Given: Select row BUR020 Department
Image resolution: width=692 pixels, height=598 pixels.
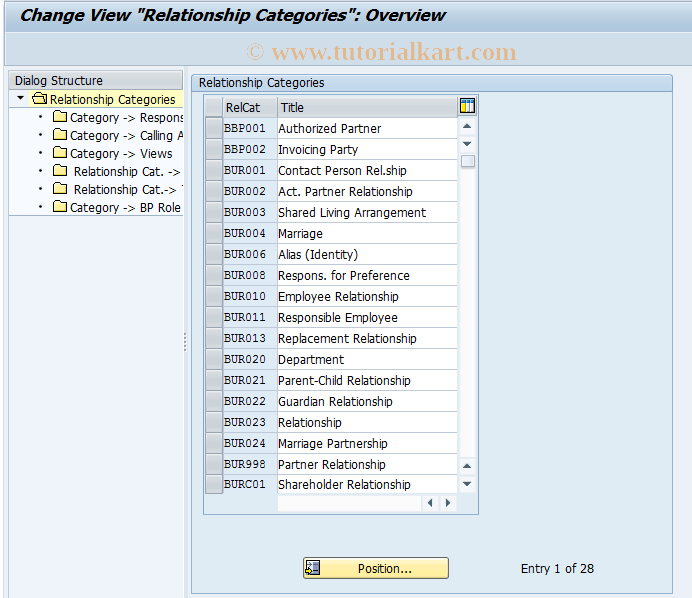Looking at the screenshot, I should pyautogui.click(x=214, y=359).
